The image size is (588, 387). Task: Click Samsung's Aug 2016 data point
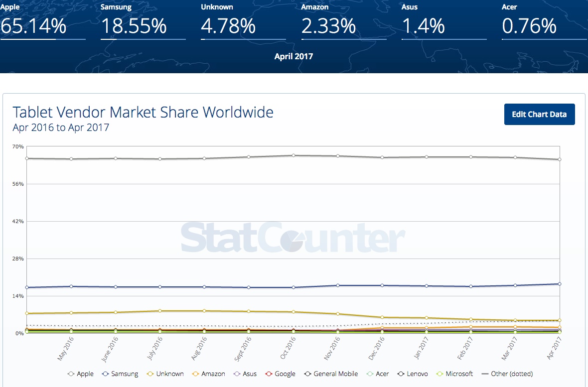tap(204, 287)
